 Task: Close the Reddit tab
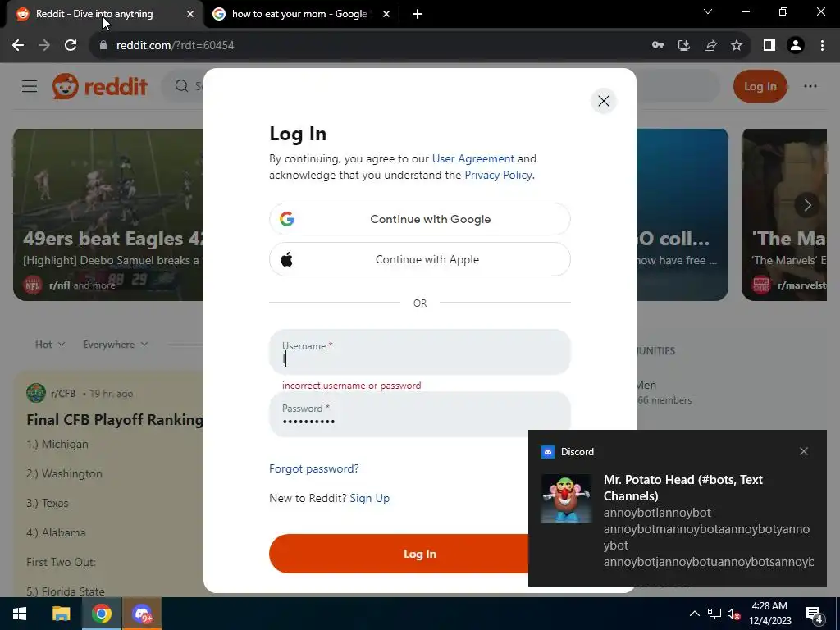(x=189, y=14)
